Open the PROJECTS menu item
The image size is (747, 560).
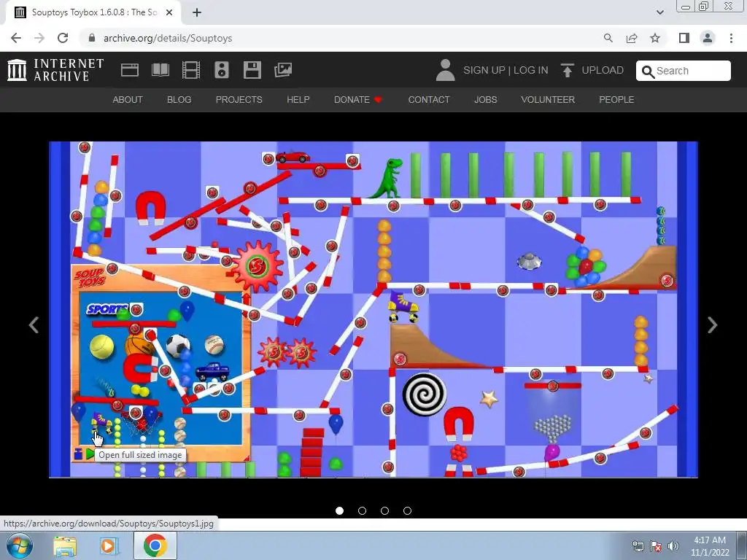pyautogui.click(x=239, y=99)
